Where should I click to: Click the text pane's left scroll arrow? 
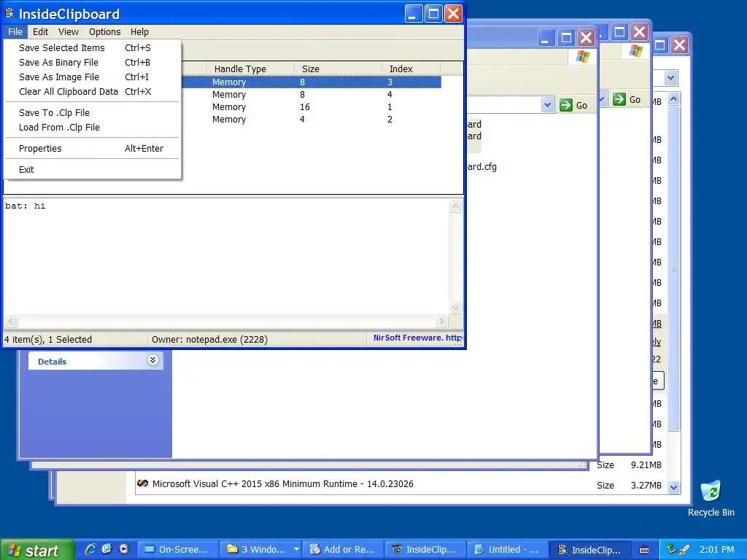click(x=10, y=322)
